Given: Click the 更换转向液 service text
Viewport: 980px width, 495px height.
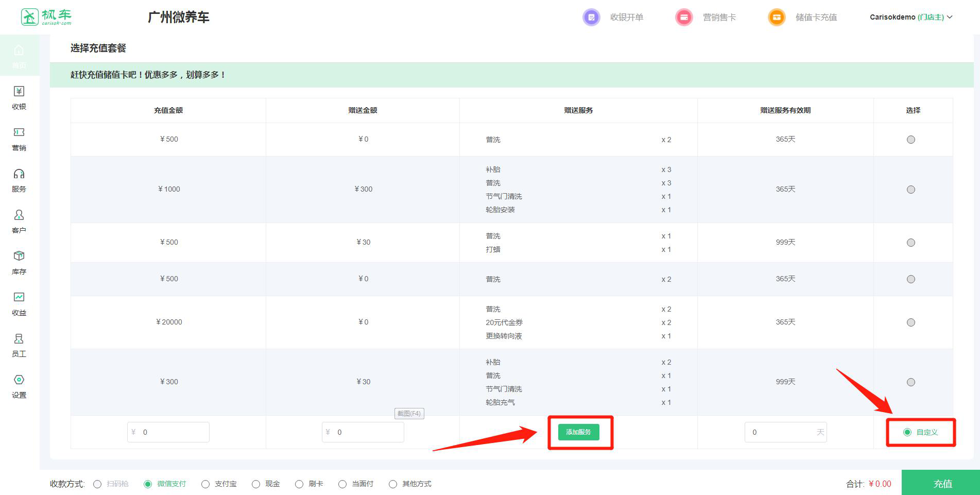Looking at the screenshot, I should (504, 336).
